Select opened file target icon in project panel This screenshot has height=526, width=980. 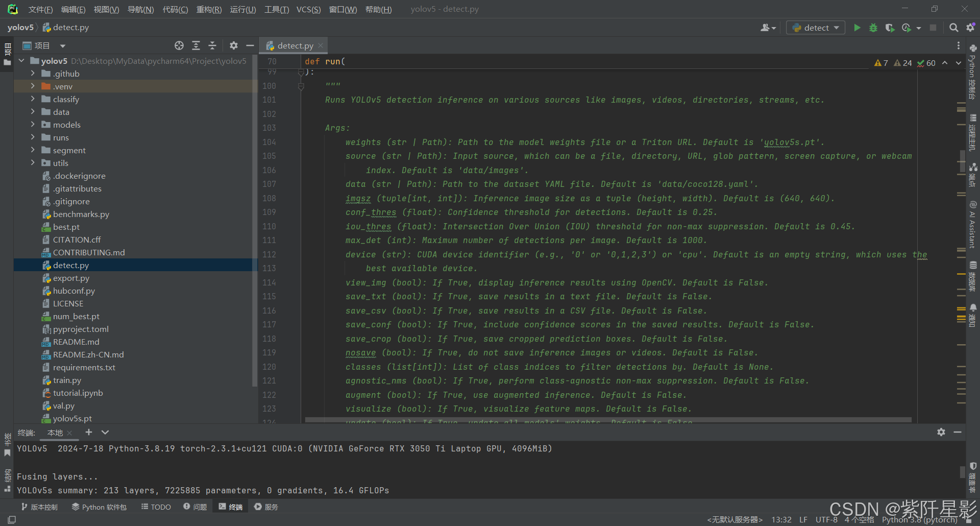(179, 45)
